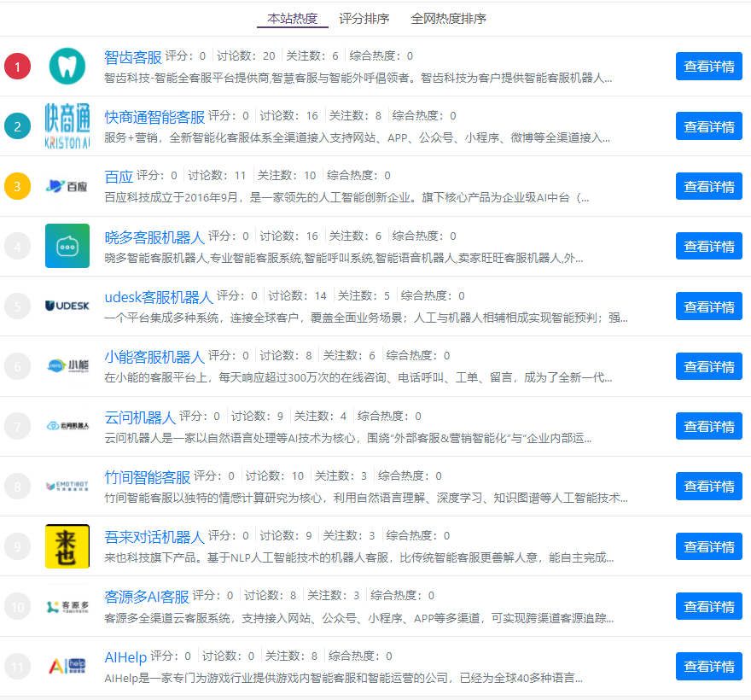
Task: Click the 快商通 Kriston AI logo
Action: (x=67, y=126)
